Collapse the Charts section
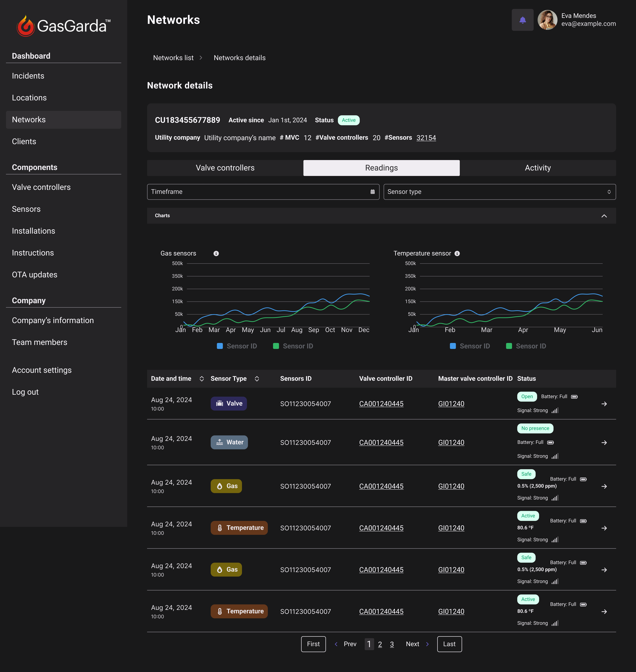Screen dimensions: 636x672 pos(604,216)
